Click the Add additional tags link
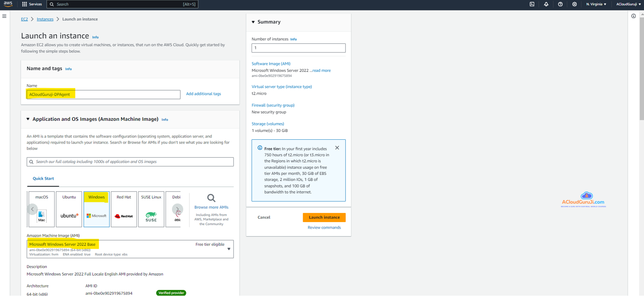This screenshot has width=644, height=297. 203,94
